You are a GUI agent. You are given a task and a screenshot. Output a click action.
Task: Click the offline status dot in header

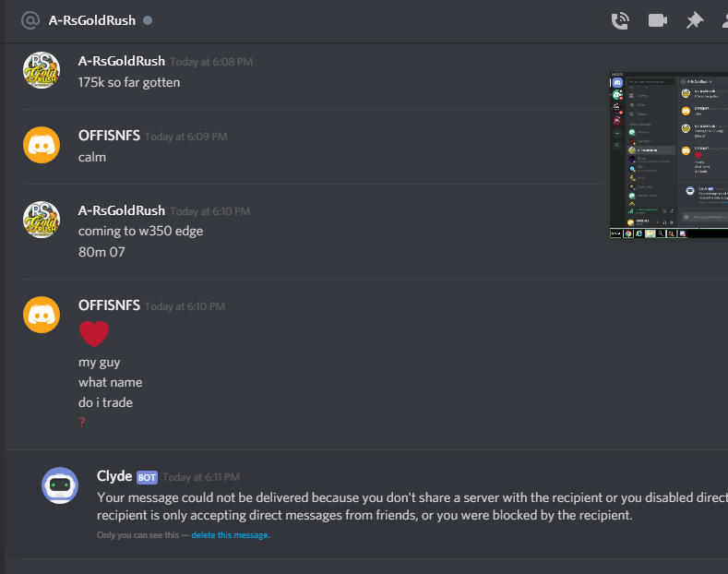[x=148, y=20]
